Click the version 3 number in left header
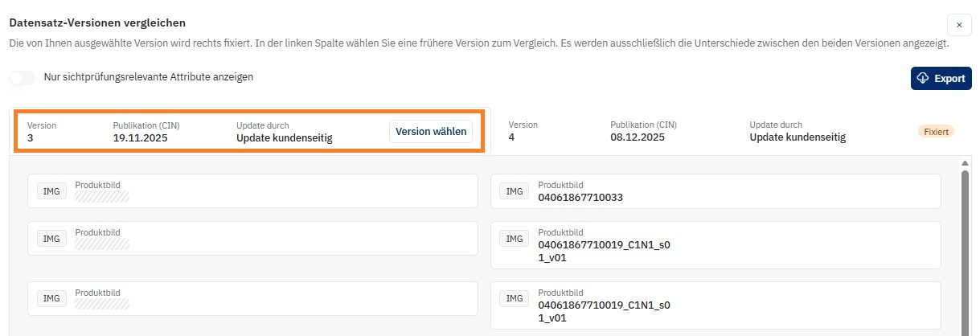Viewport: 980px width, 336px height. (x=31, y=137)
